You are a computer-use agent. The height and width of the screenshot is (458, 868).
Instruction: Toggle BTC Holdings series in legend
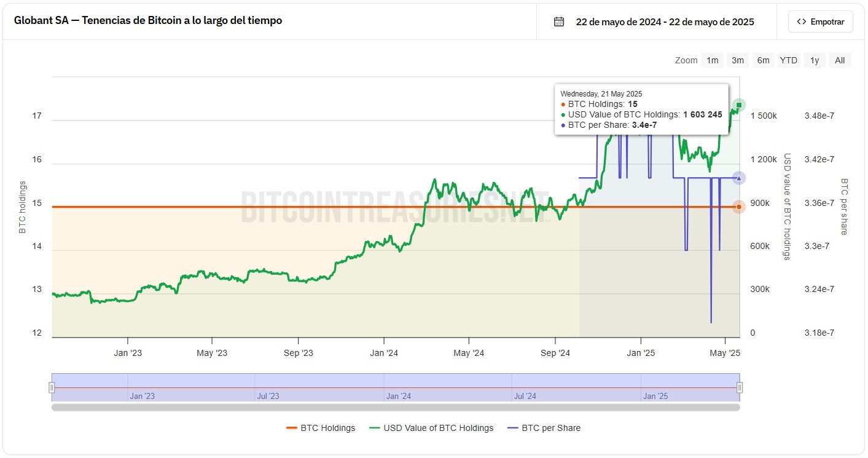click(x=321, y=428)
